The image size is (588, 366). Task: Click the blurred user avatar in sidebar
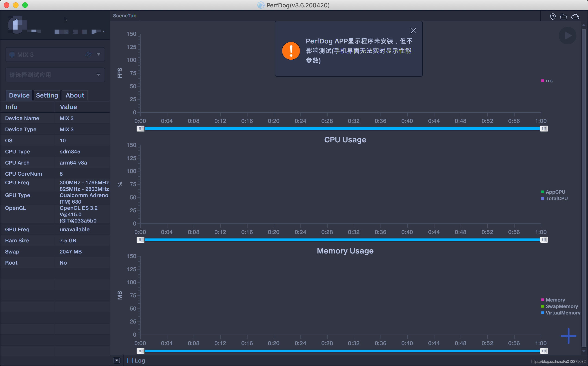click(16, 25)
